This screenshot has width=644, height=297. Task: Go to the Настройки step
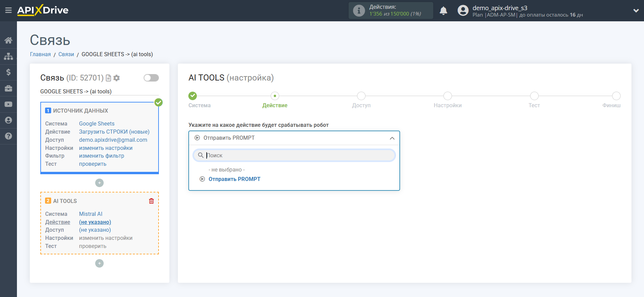[x=448, y=96]
